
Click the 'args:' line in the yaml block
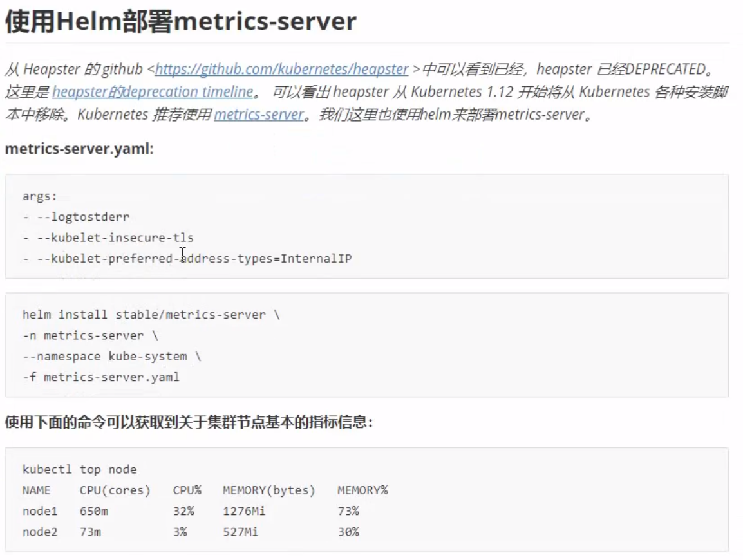[x=39, y=196]
